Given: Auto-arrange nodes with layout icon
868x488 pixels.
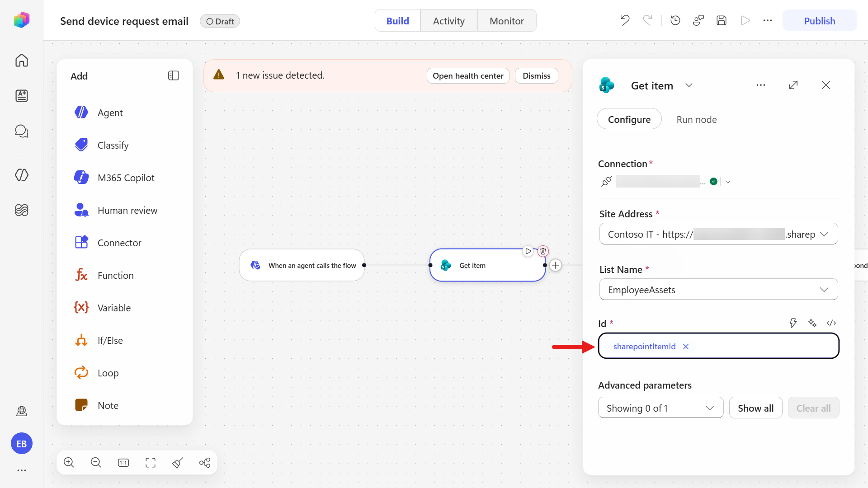Looking at the screenshot, I should 205,462.
